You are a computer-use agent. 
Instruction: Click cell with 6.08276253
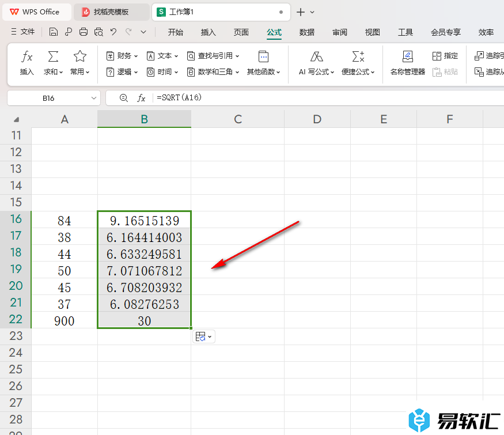pos(145,304)
